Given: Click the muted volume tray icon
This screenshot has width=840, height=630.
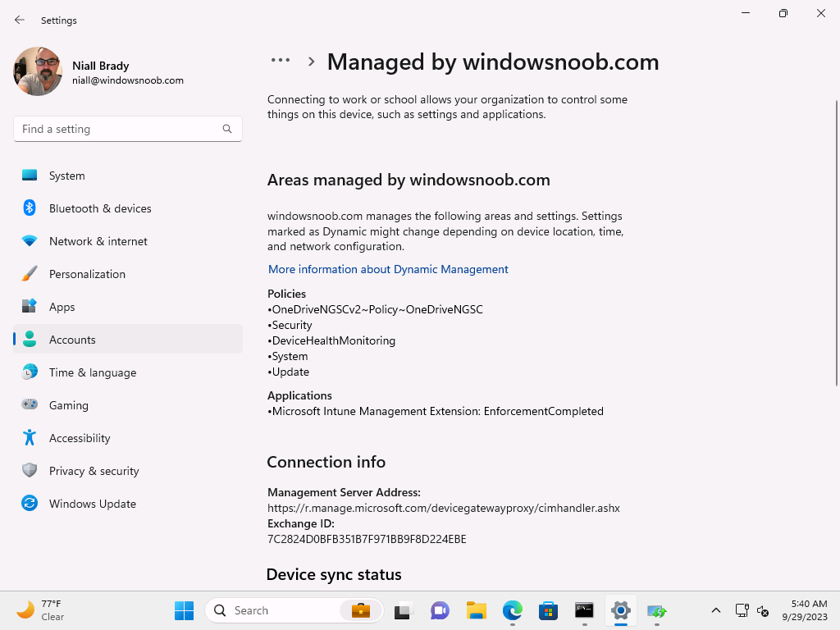Looking at the screenshot, I should (x=763, y=610).
